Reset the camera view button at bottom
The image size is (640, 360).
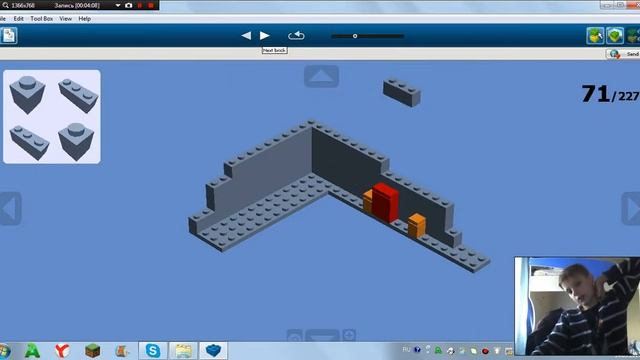coord(294,336)
